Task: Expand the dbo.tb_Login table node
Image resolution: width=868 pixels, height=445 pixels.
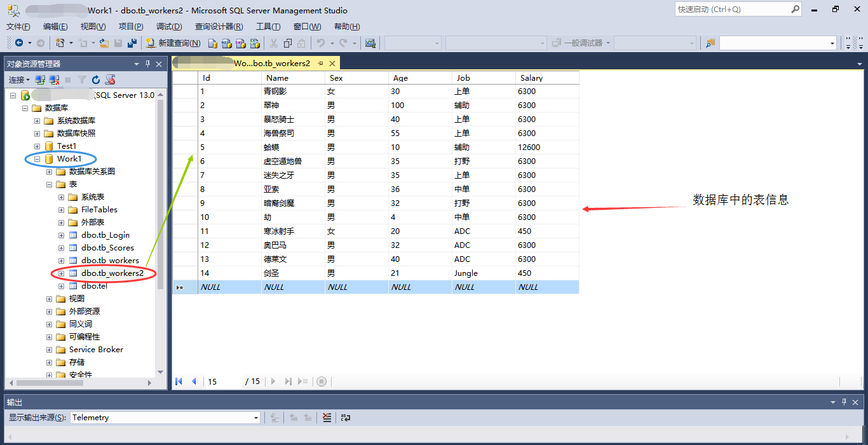Action: 62,235
